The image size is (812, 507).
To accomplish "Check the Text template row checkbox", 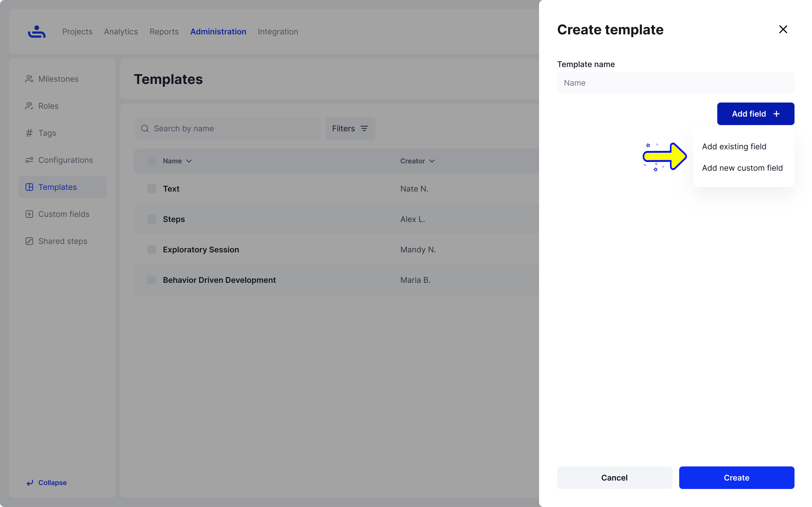I will coord(152,189).
